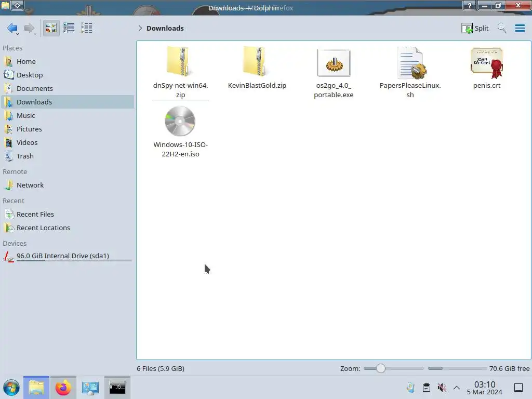Screen dimensions: 532x399
Task: Click the 6 Files (5.9 GiB) status text
Action: click(161, 368)
